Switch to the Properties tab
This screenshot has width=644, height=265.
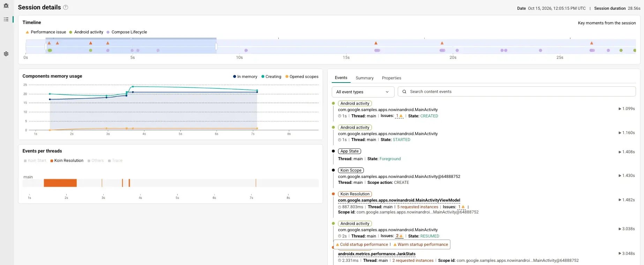391,78
